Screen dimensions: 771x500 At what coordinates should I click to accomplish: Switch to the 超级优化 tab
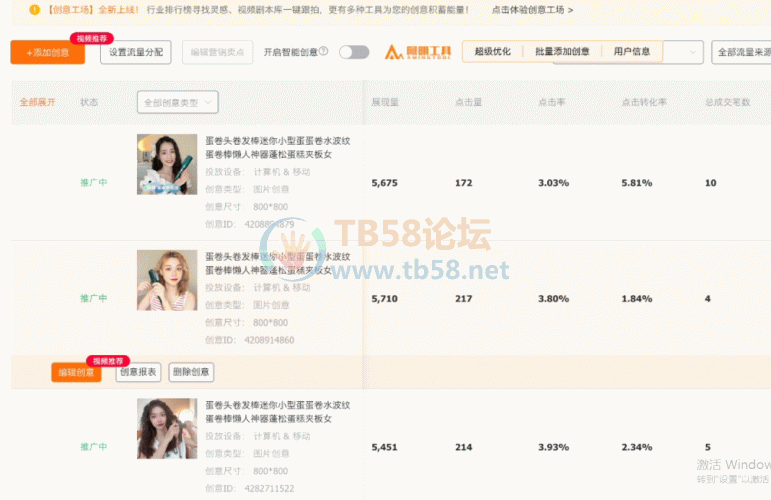pyautogui.click(x=492, y=52)
